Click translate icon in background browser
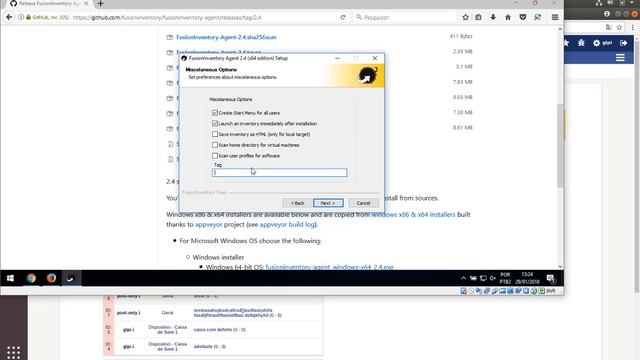Screen dimensions: 640x360 [609, 27]
